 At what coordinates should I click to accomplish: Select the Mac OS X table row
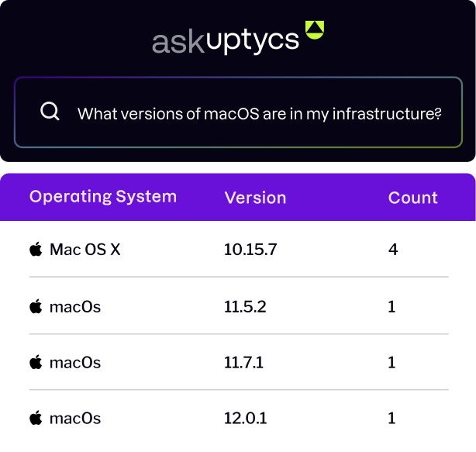coord(239,249)
